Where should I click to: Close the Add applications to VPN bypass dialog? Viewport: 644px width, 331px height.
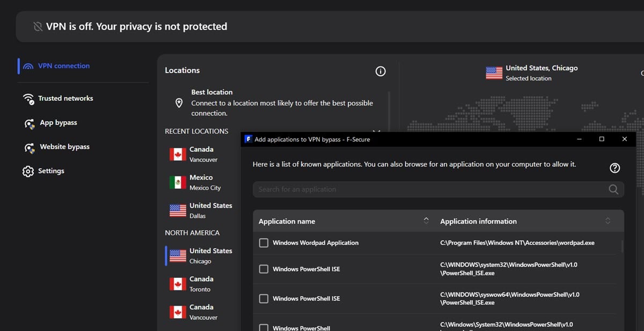(x=624, y=139)
